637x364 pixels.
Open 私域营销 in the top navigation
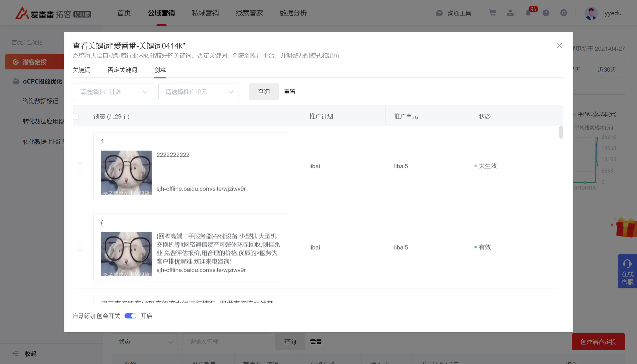(x=205, y=13)
